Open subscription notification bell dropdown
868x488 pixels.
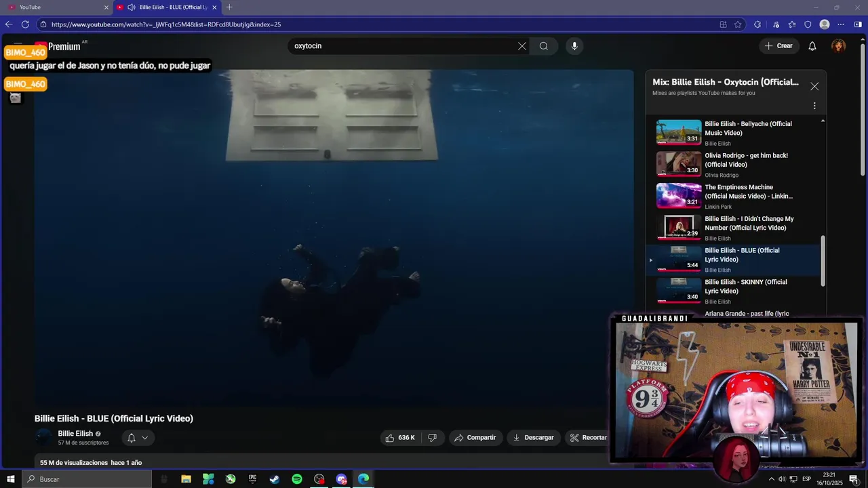[138, 438]
